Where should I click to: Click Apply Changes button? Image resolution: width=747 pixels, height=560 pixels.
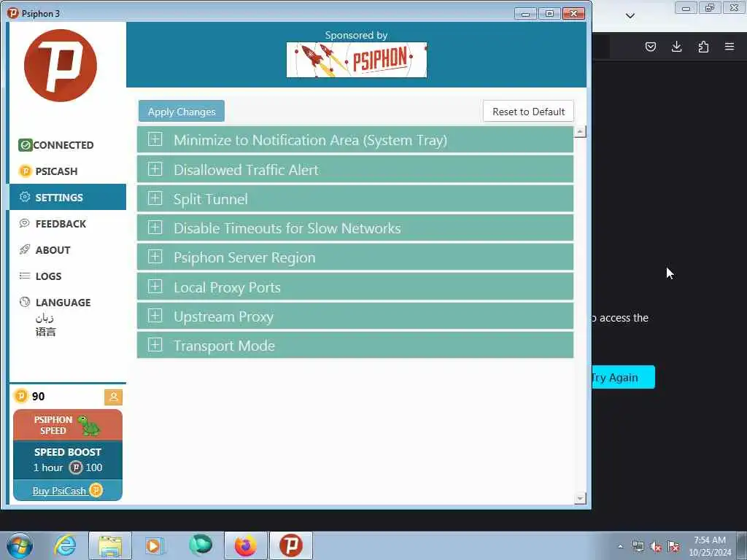pyautogui.click(x=182, y=112)
